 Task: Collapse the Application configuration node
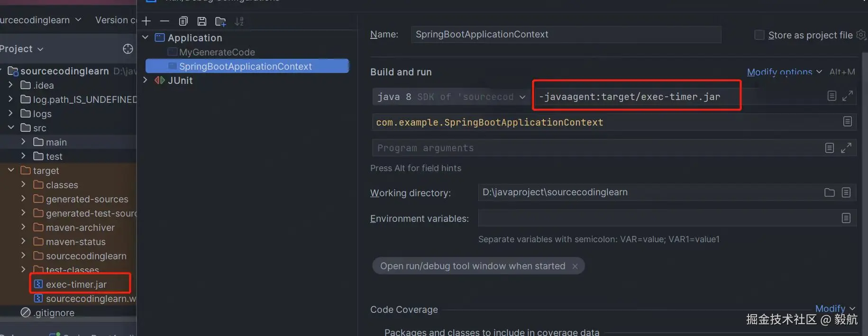pos(146,37)
